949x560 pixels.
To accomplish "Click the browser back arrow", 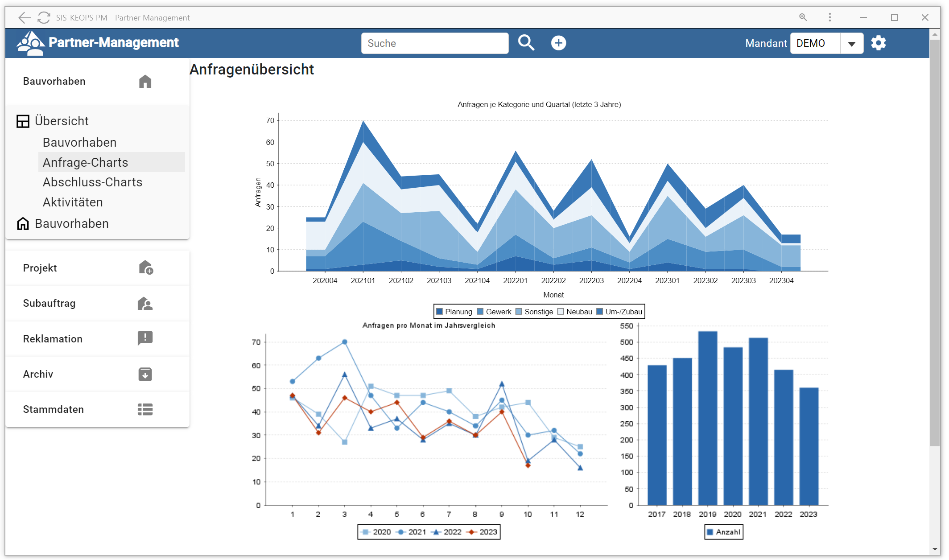I will click(x=25, y=18).
